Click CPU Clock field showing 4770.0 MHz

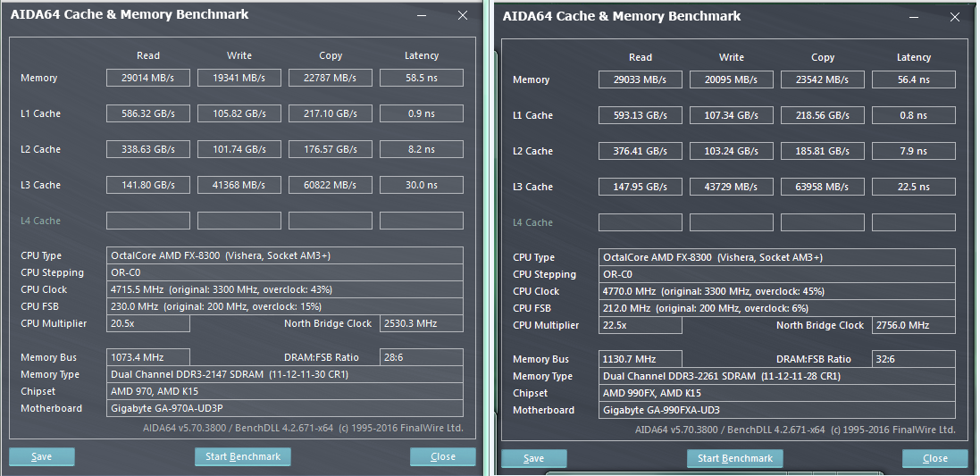point(777,292)
